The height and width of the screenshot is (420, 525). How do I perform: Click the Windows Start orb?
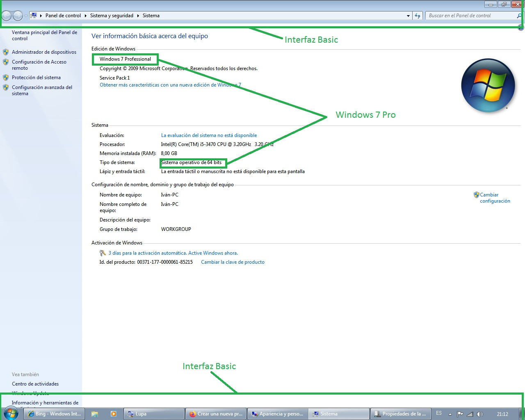point(11,414)
